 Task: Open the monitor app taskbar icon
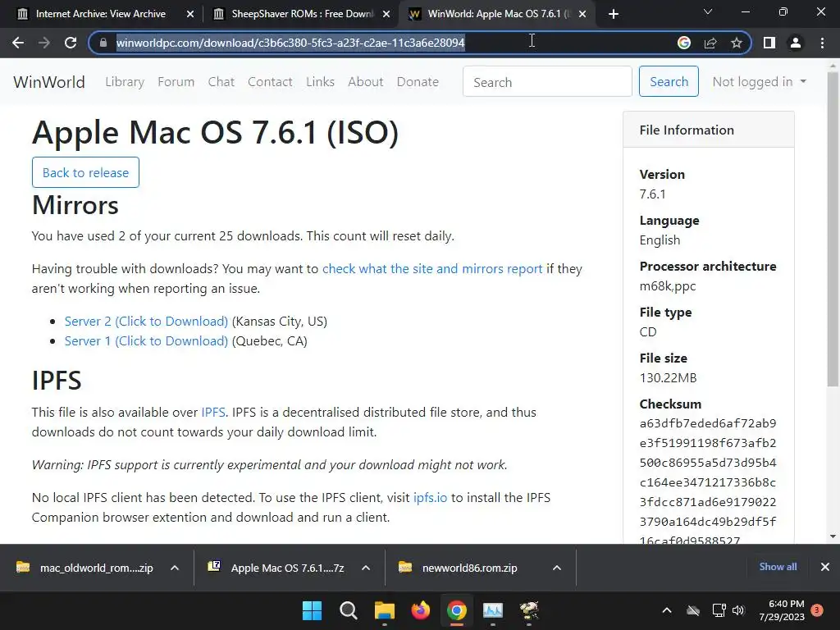point(493,610)
